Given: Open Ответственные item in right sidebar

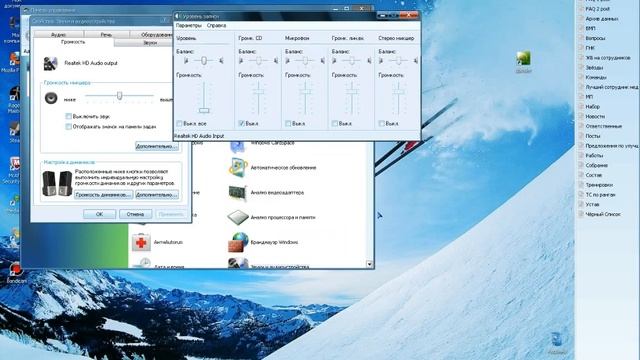Looking at the screenshot, I should coord(604,126).
